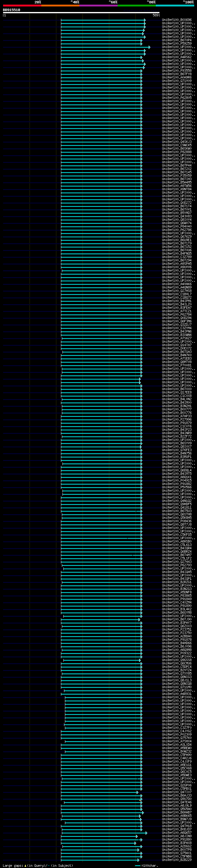
Task: Select label UniRef100_Q41811
Action: [x=177, y=507]
